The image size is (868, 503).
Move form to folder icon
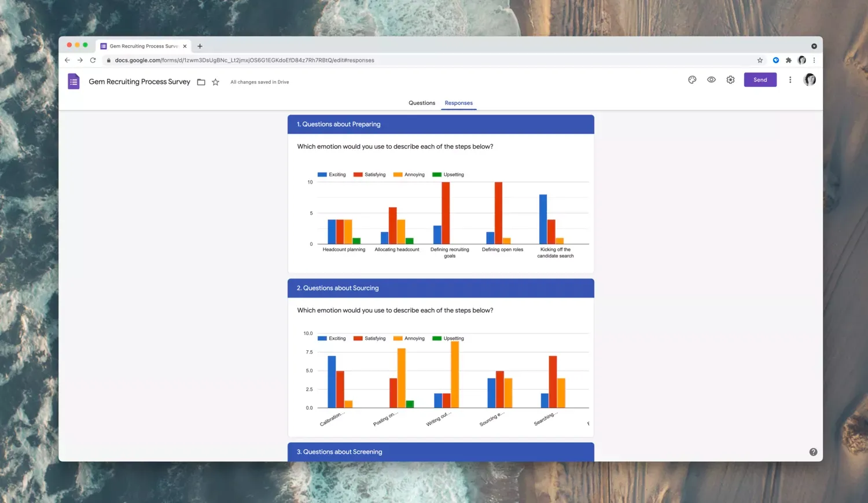pyautogui.click(x=201, y=82)
